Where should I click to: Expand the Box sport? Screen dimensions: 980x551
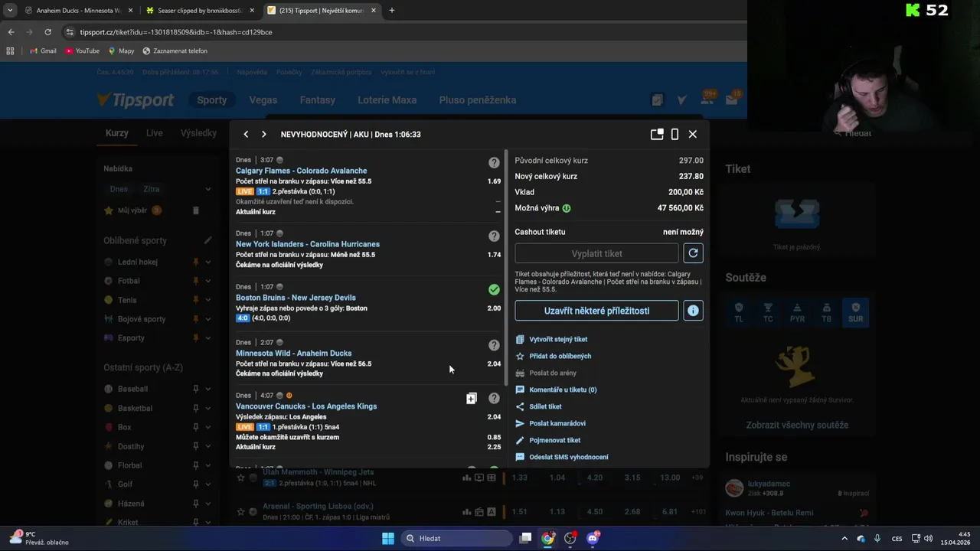[207, 427]
